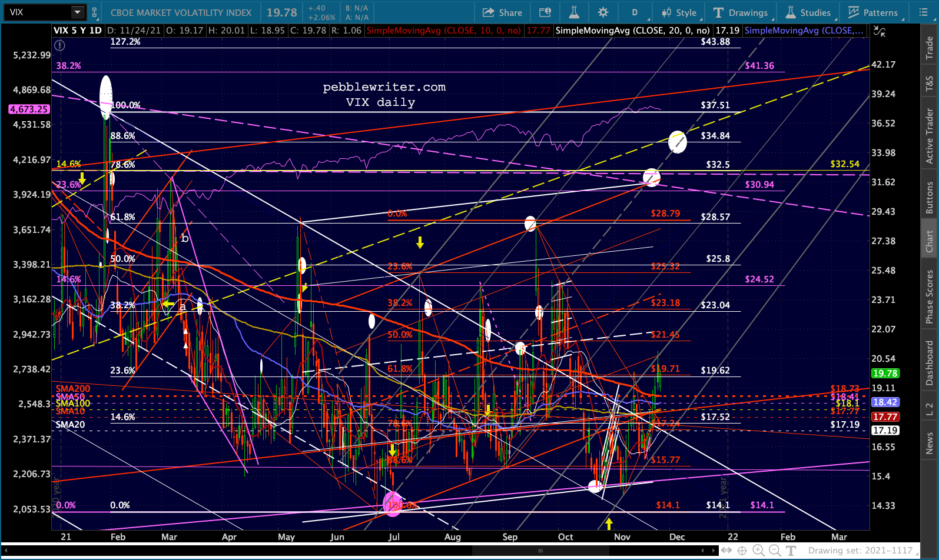Click the SMA200 label on chart
Image resolution: width=939 pixels, height=560 pixels.
coord(73,389)
